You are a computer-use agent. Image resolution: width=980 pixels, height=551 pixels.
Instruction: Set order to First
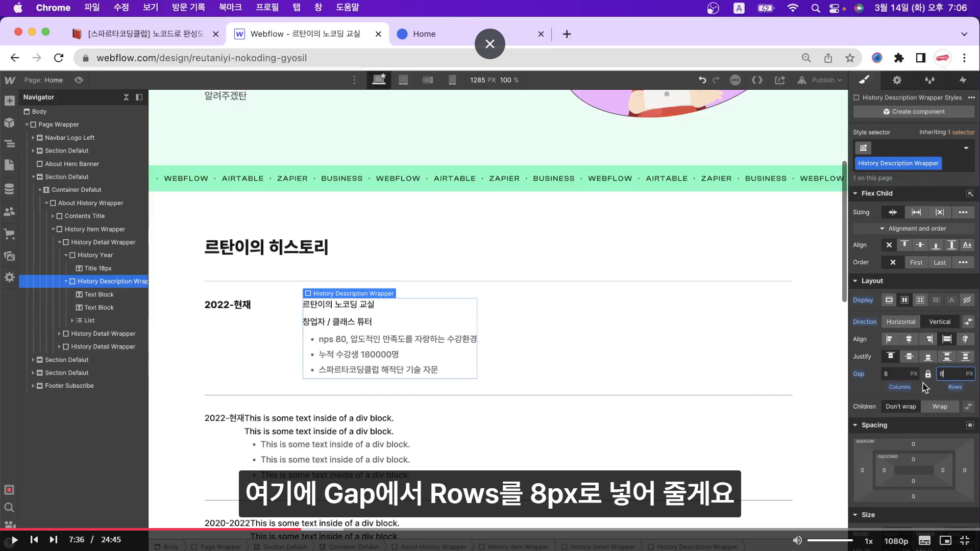[916, 263]
